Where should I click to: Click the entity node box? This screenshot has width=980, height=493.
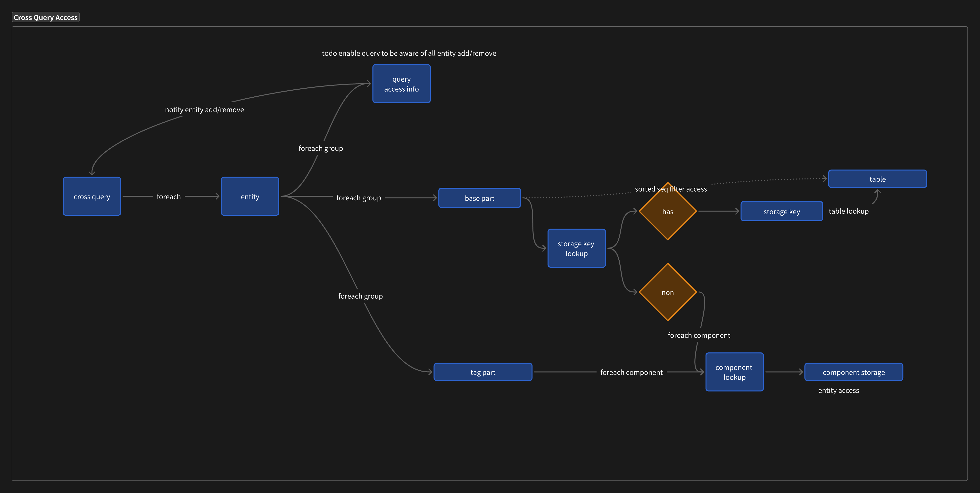250,196
